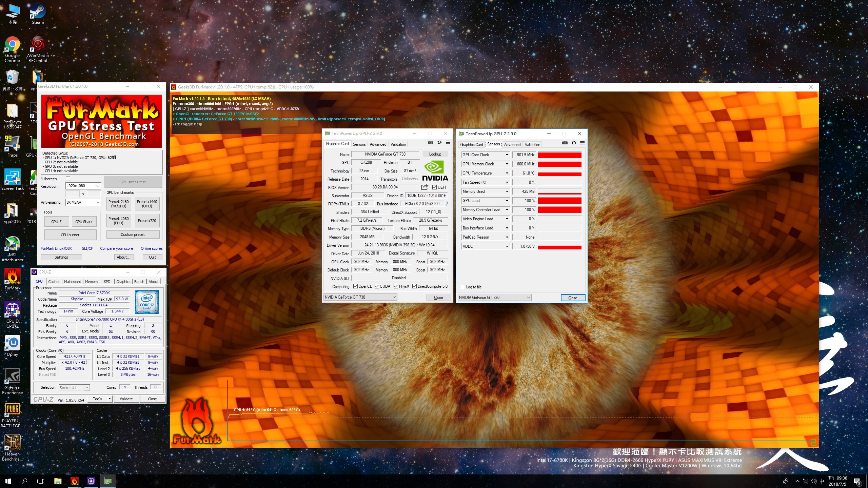The width and height of the screenshot is (868, 488).
Task: Switch to the Mainboard tab in CPU-Z
Action: click(x=73, y=282)
